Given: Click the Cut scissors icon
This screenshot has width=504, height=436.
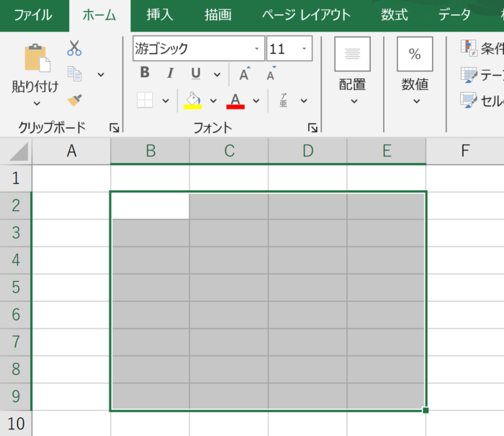Looking at the screenshot, I should pyautogui.click(x=74, y=48).
